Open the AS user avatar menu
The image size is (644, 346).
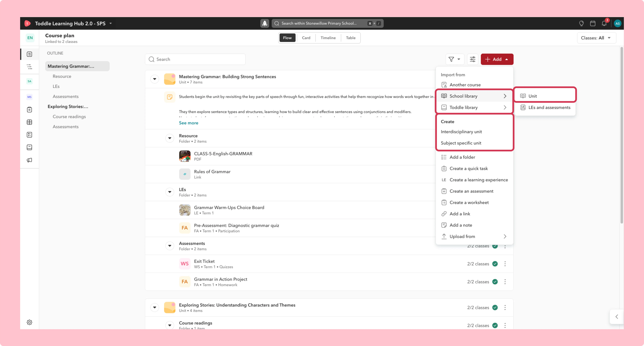(x=617, y=23)
